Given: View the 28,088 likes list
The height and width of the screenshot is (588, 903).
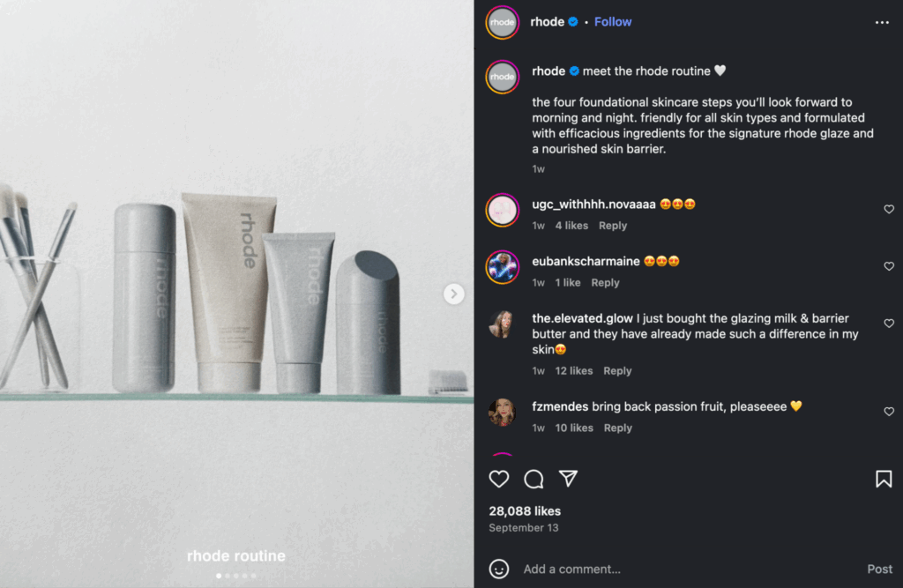Looking at the screenshot, I should click(x=525, y=511).
